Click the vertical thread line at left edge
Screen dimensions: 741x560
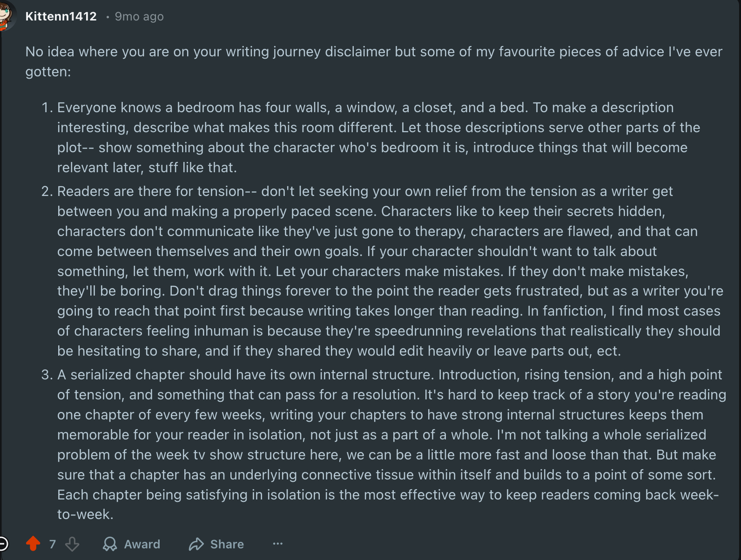point(1,279)
